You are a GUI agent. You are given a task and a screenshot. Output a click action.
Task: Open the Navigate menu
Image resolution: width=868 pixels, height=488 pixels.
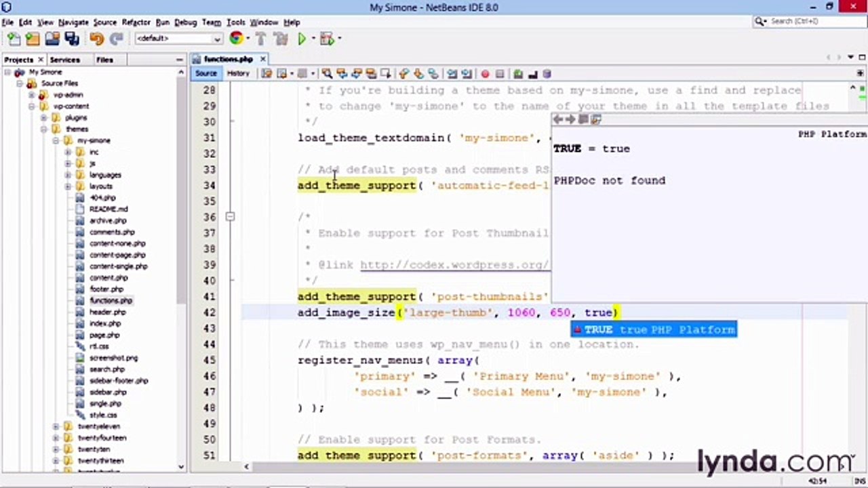point(73,22)
